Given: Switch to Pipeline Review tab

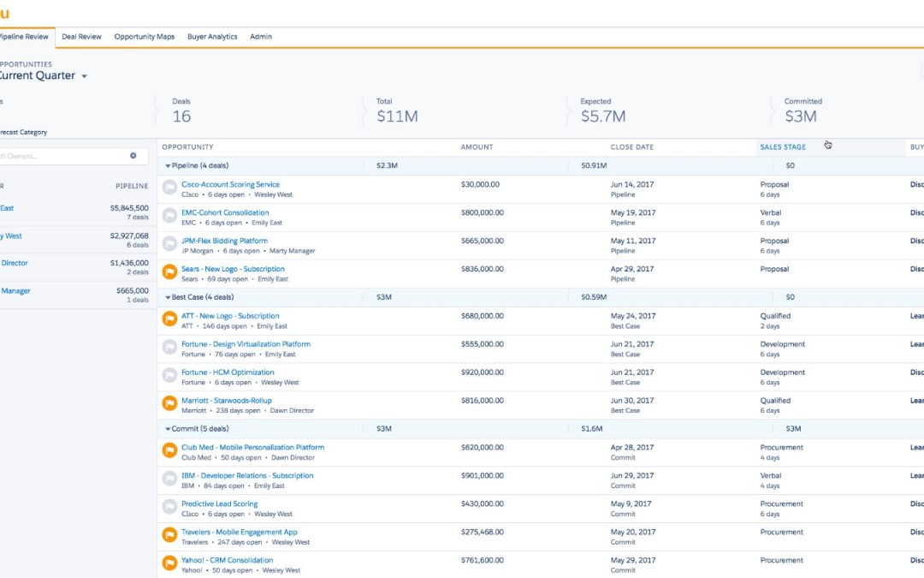Looking at the screenshot, I should pos(25,37).
